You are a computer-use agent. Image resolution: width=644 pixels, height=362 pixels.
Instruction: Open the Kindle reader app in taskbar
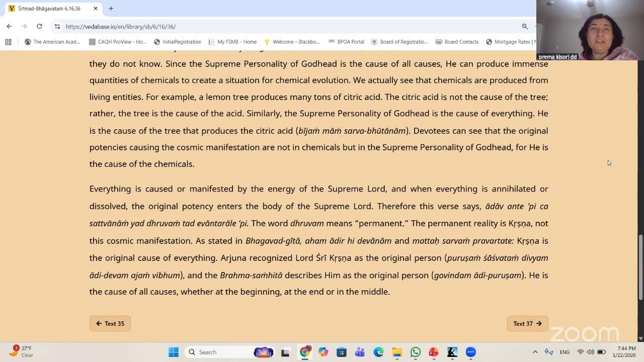(452, 352)
